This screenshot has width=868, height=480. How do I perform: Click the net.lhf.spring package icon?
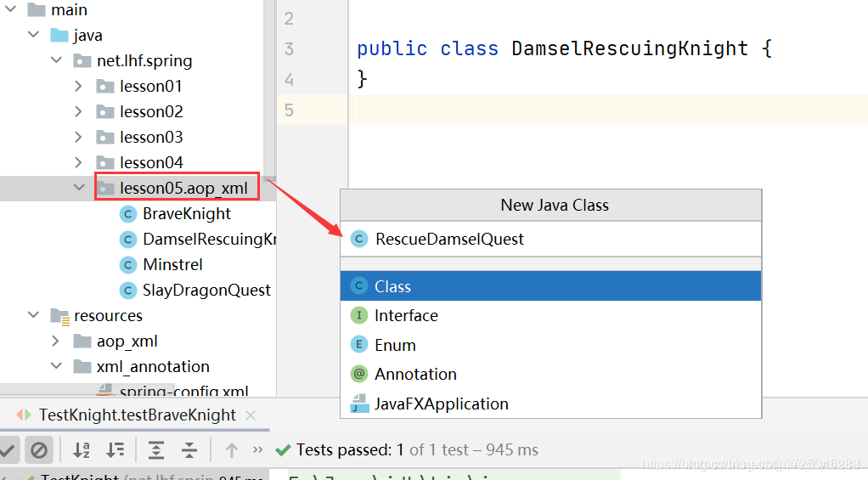pos(82,60)
